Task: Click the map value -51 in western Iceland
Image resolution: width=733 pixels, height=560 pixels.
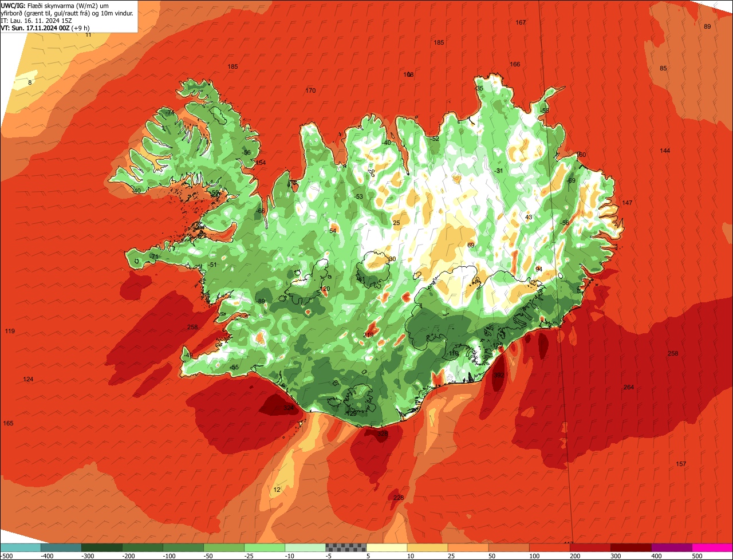Action: [x=212, y=265]
